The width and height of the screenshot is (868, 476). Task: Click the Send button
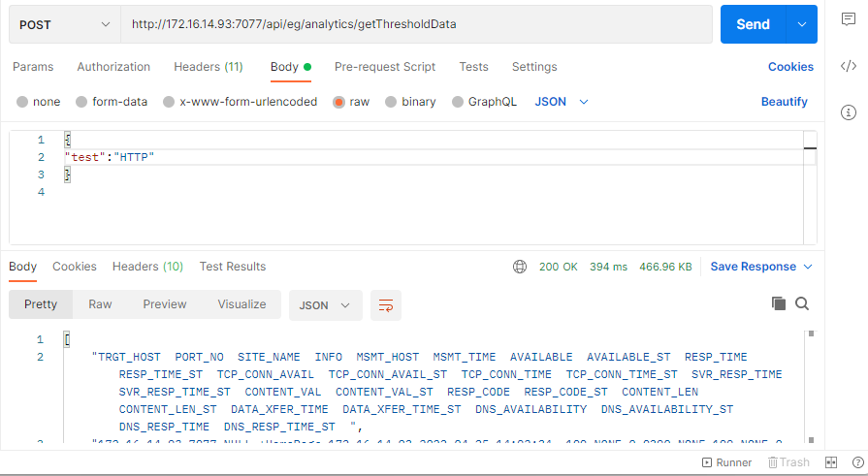(x=753, y=24)
